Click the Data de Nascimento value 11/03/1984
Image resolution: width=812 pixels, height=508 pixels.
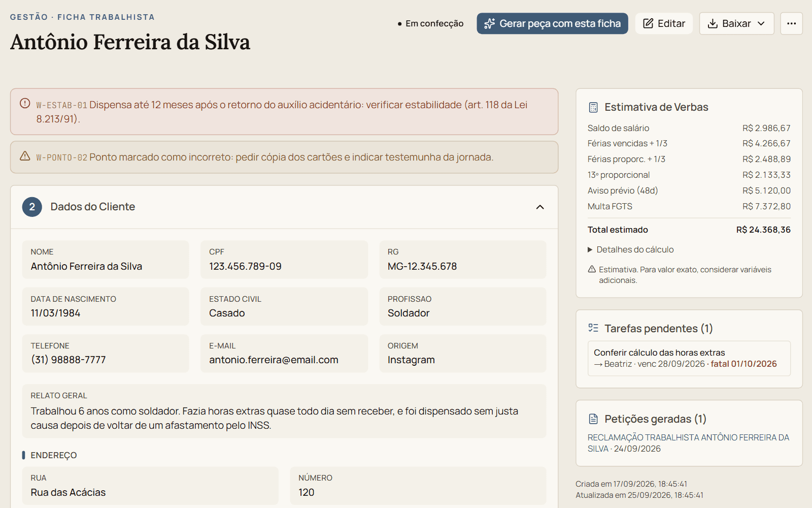point(55,313)
